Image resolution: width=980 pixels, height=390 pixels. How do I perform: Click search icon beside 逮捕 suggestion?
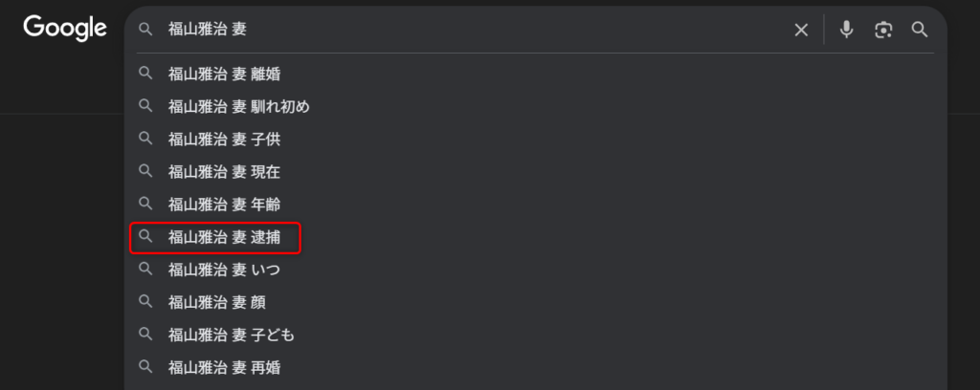[x=145, y=236]
